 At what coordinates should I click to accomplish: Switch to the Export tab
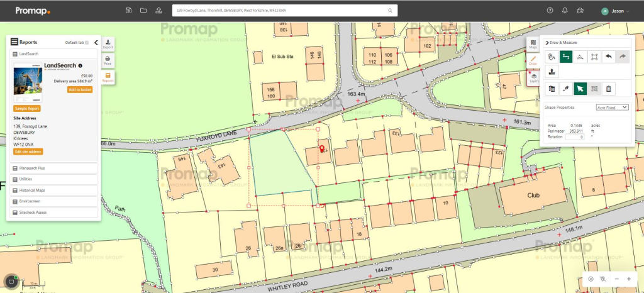(x=108, y=44)
